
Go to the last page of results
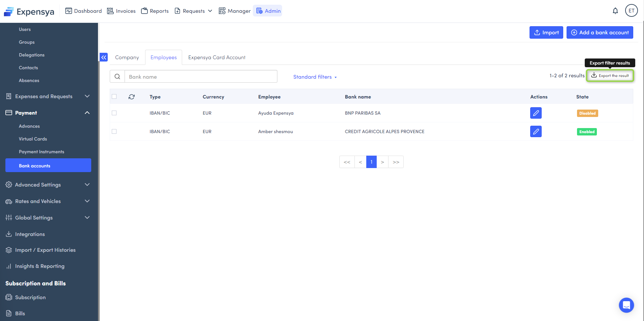click(396, 162)
